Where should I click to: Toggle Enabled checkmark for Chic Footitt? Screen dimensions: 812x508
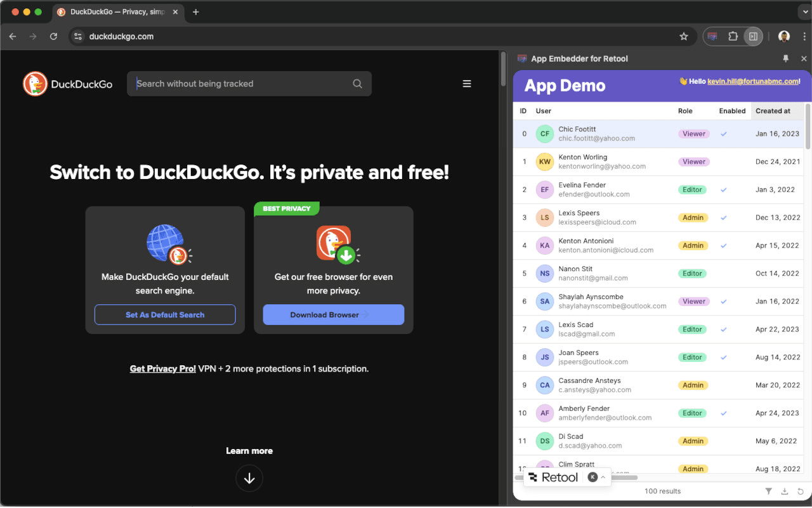(x=724, y=134)
